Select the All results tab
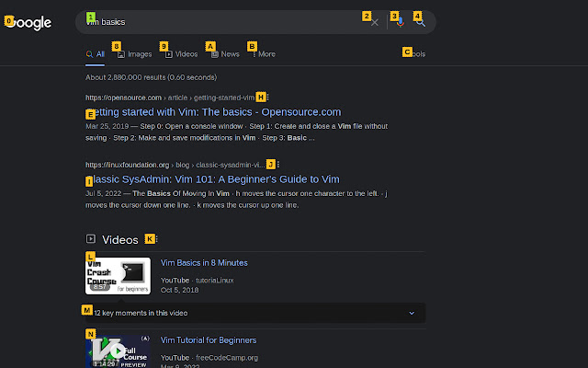The height and width of the screenshot is (368, 588). tap(96, 54)
